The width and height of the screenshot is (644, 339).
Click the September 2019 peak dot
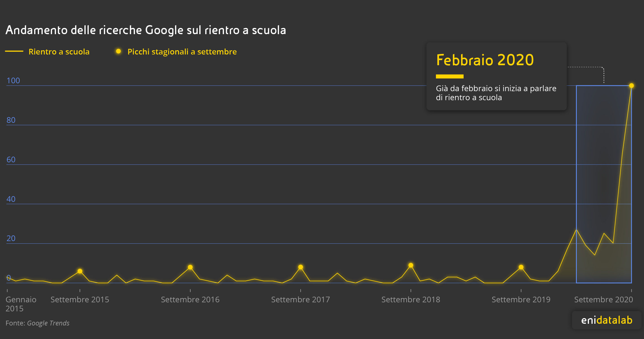[x=521, y=267]
